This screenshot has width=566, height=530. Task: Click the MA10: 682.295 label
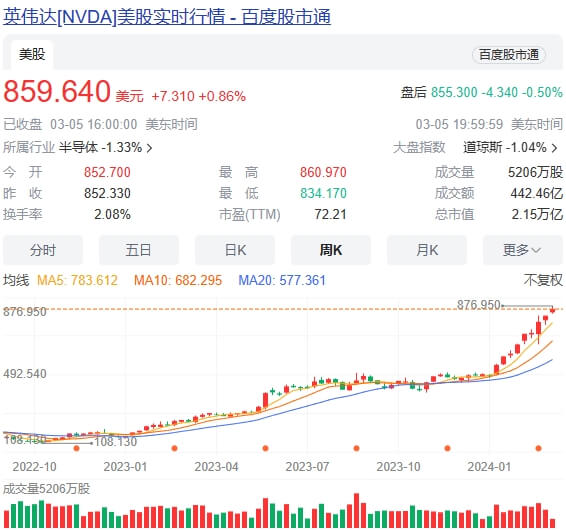pyautogui.click(x=178, y=281)
